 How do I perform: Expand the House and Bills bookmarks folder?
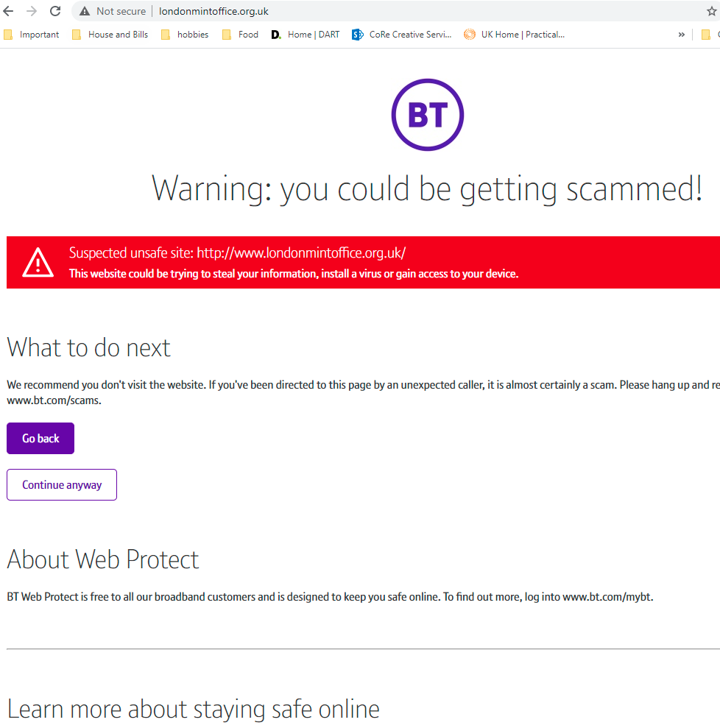coord(110,35)
